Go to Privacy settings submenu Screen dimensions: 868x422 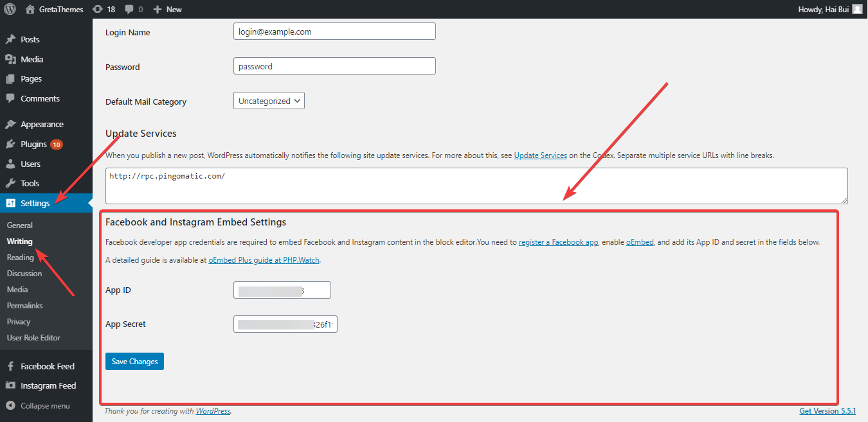point(19,322)
